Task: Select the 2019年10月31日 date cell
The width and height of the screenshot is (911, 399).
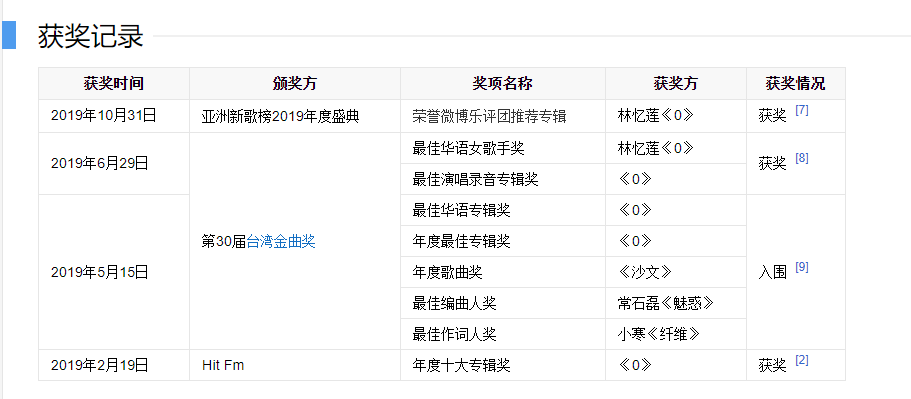Action: pyautogui.click(x=114, y=116)
